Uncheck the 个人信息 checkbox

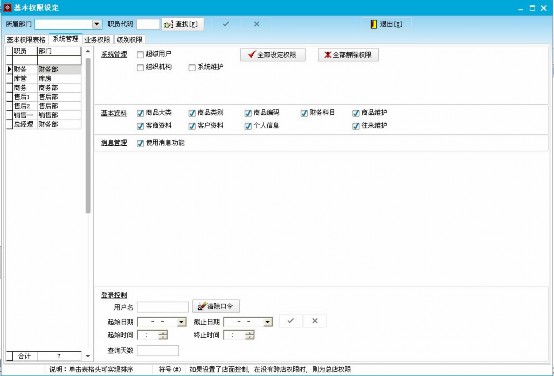[248, 126]
